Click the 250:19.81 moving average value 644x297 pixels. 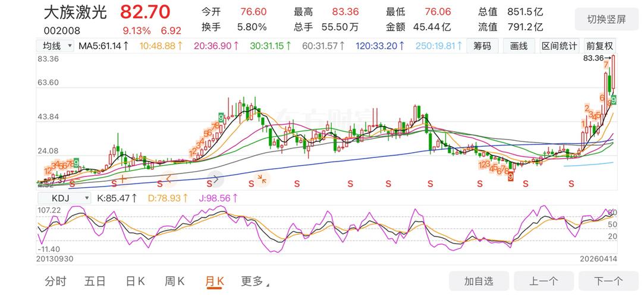click(x=439, y=46)
